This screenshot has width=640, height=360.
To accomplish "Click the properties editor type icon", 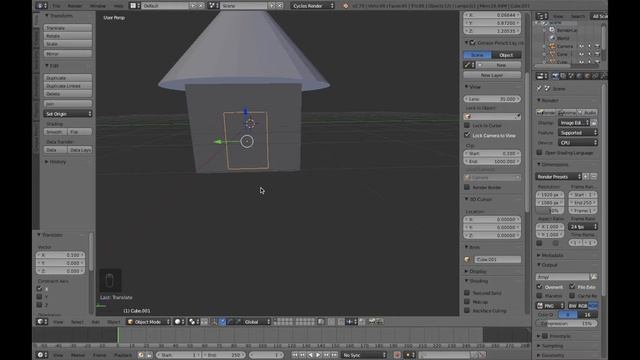I will 542,76.
